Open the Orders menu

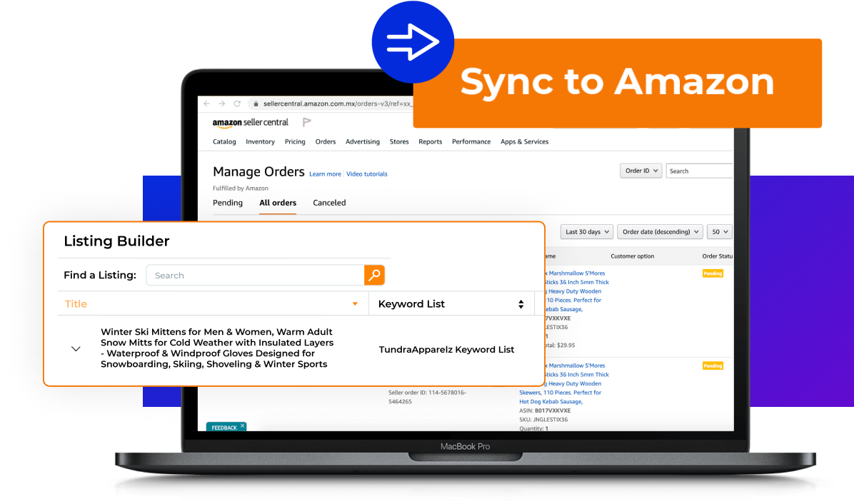[x=326, y=141]
